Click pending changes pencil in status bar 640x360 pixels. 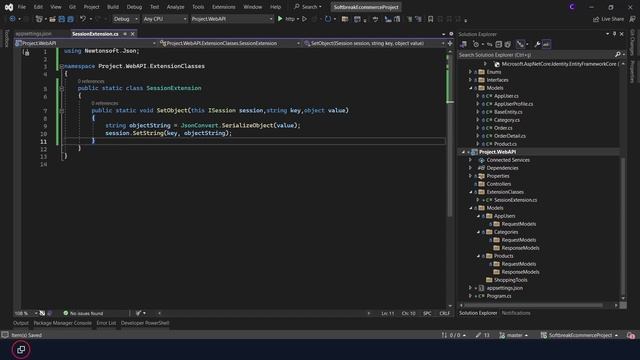[482, 335]
